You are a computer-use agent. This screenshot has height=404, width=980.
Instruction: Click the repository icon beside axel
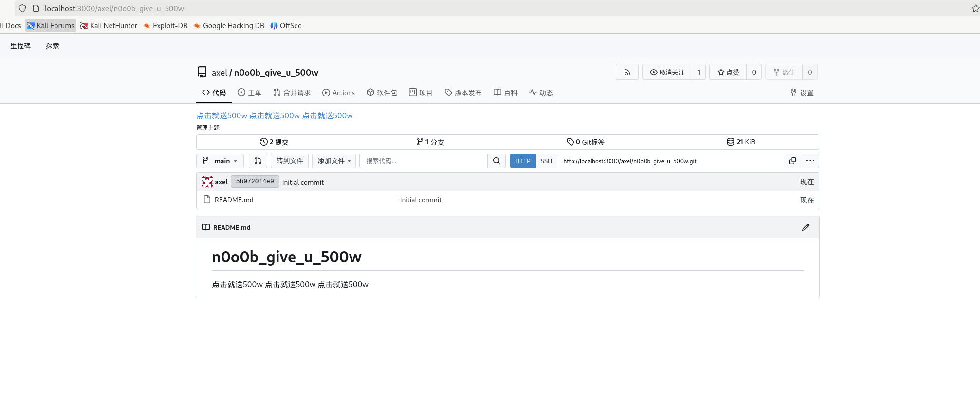coord(202,72)
